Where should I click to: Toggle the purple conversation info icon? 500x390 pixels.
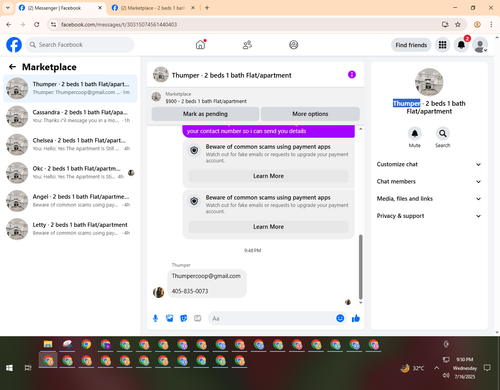click(352, 75)
